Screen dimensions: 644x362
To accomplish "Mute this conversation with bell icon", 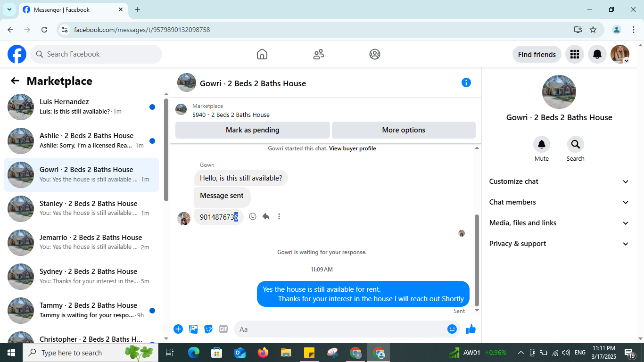I will [542, 144].
